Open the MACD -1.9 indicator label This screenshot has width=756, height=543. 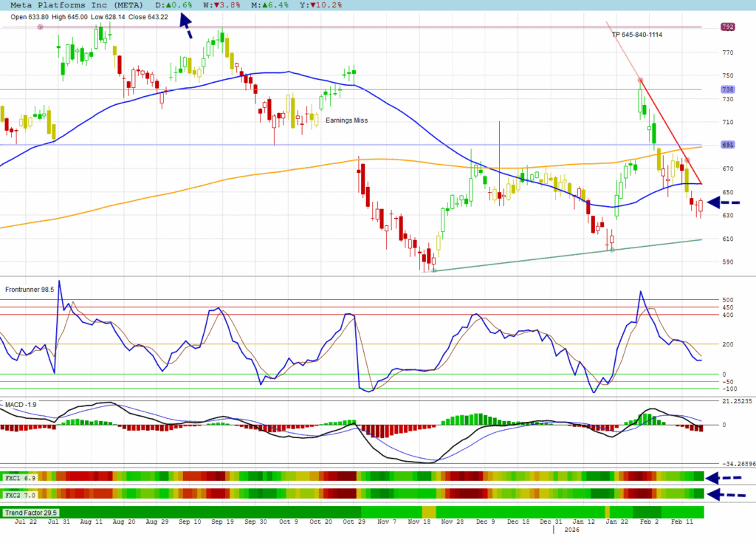click(x=21, y=405)
